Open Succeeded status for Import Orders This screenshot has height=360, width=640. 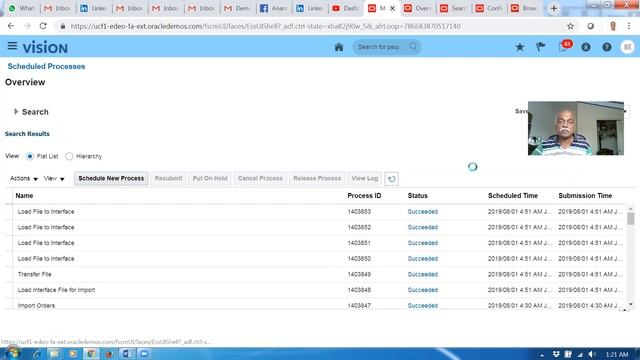point(422,306)
